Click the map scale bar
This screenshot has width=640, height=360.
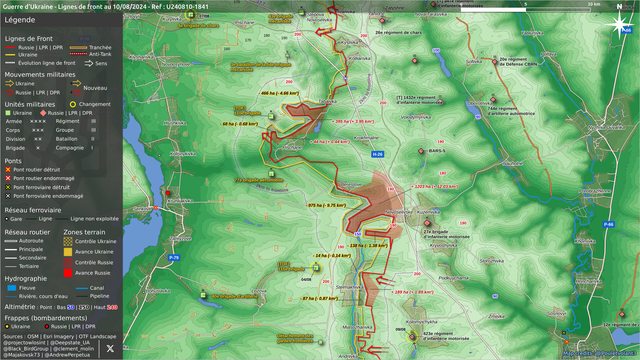coord(526,9)
